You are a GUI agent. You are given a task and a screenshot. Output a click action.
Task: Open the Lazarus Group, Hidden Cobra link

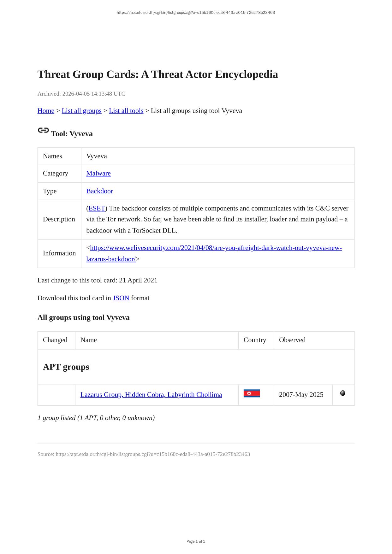(151, 395)
